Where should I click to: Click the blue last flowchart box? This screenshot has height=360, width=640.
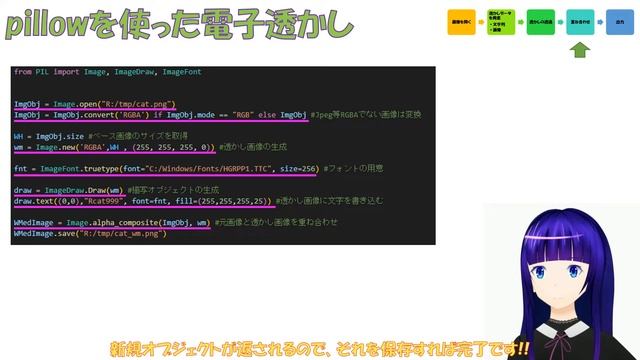click(620, 22)
